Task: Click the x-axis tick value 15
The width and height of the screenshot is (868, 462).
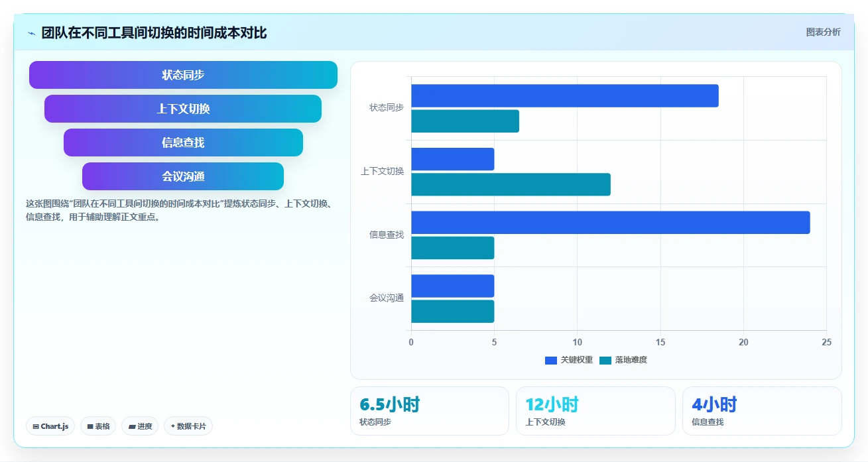Action: (x=660, y=342)
